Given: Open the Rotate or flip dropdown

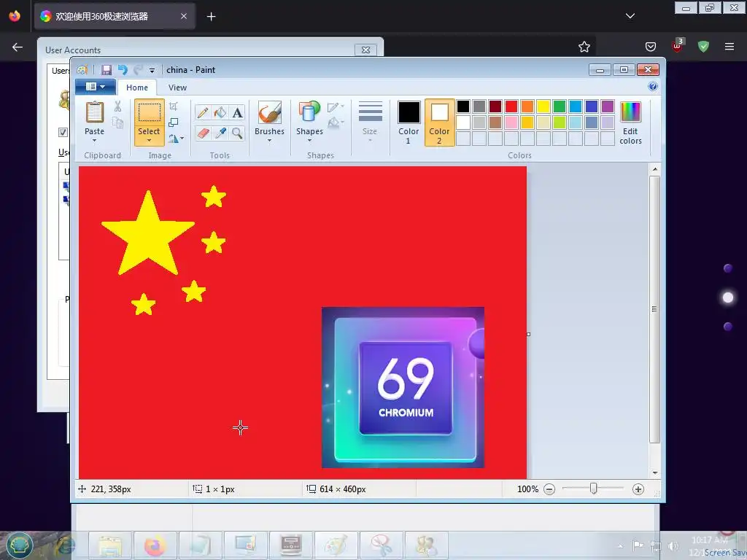Looking at the screenshot, I should pyautogui.click(x=176, y=138).
